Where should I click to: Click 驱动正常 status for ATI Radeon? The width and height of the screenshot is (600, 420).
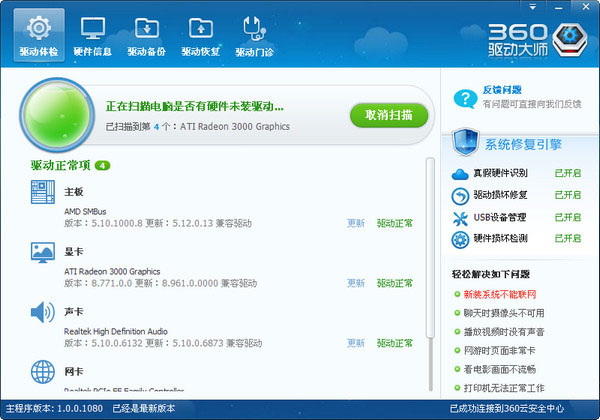click(x=395, y=283)
